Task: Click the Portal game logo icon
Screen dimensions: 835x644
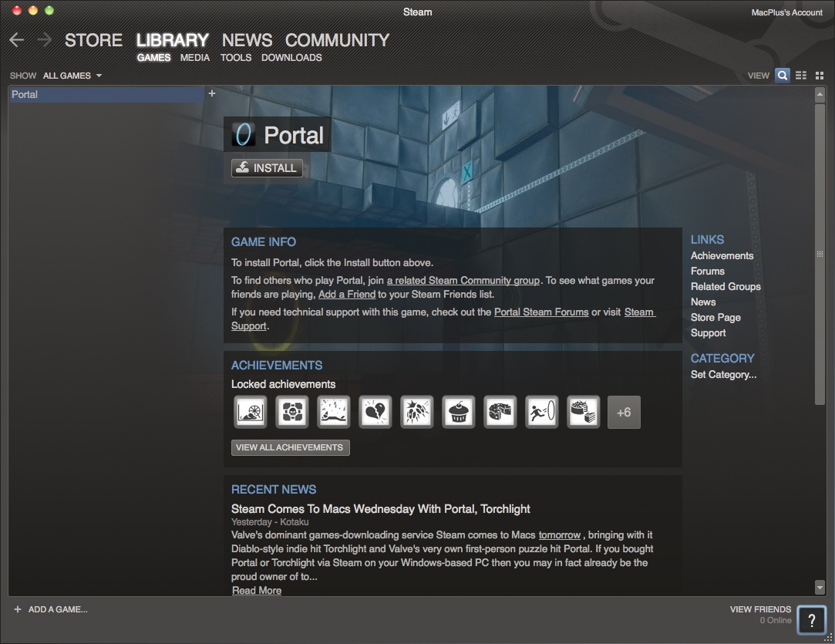Action: pos(244,135)
